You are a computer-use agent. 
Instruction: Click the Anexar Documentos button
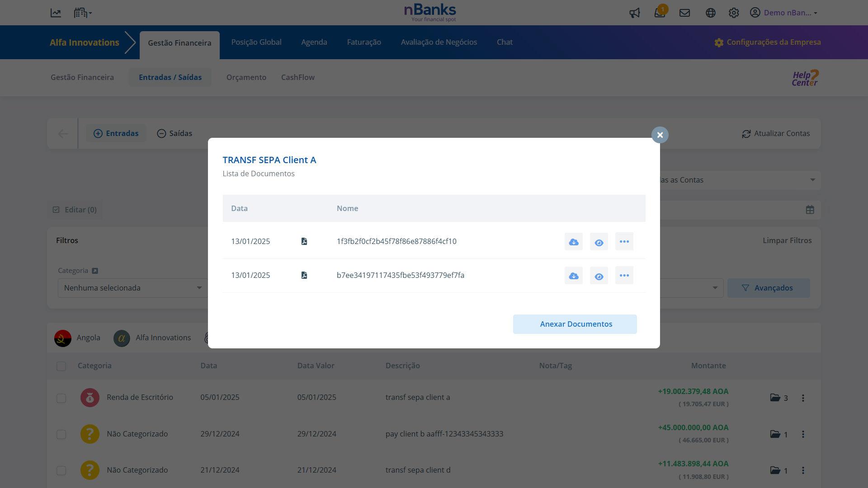pyautogui.click(x=575, y=324)
